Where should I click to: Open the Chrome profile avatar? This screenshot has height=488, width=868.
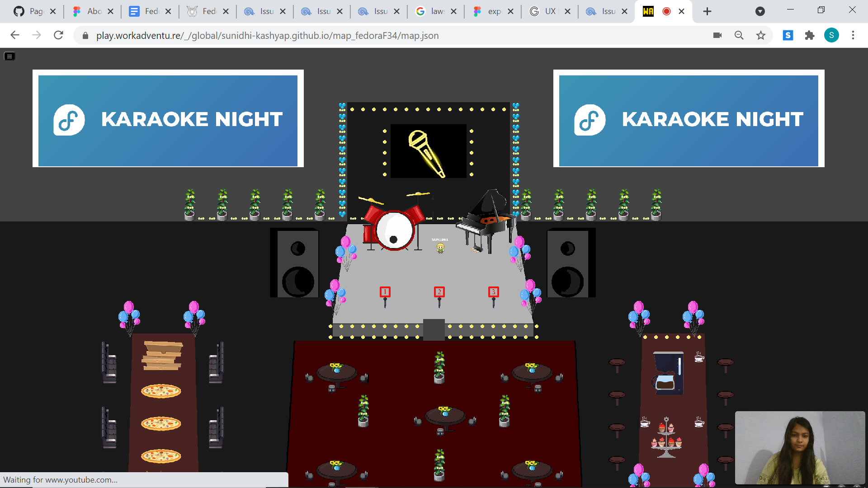(831, 35)
